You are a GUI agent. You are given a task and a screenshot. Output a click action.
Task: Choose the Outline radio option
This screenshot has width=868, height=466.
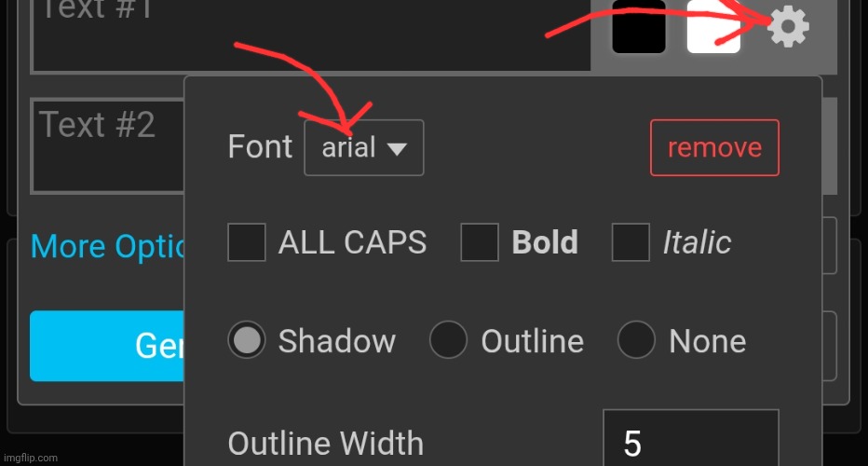448,339
